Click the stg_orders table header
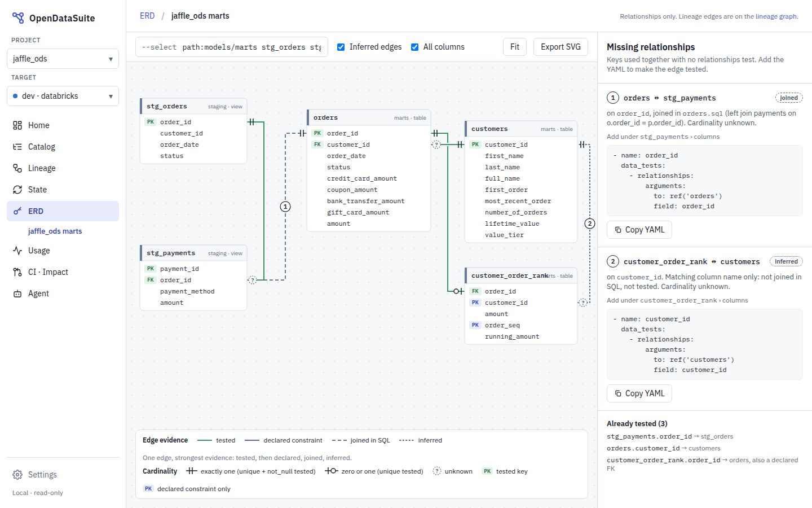This screenshot has height=508, width=812. pos(193,106)
